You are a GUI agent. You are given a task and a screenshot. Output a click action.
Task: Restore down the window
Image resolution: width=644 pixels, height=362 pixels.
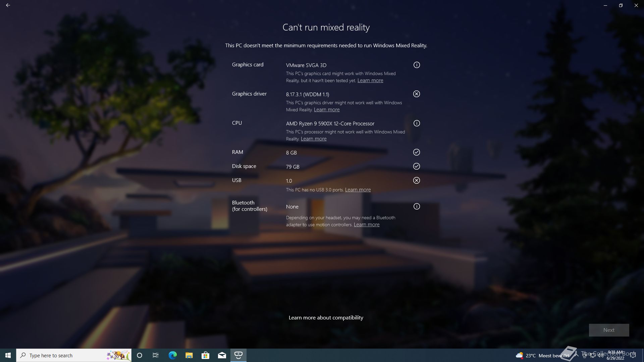621,5
